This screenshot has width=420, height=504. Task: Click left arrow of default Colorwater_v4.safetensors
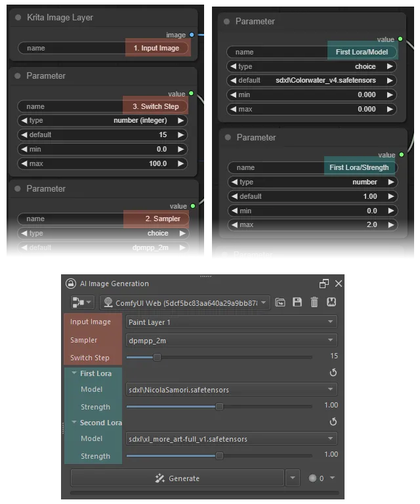pos(234,81)
